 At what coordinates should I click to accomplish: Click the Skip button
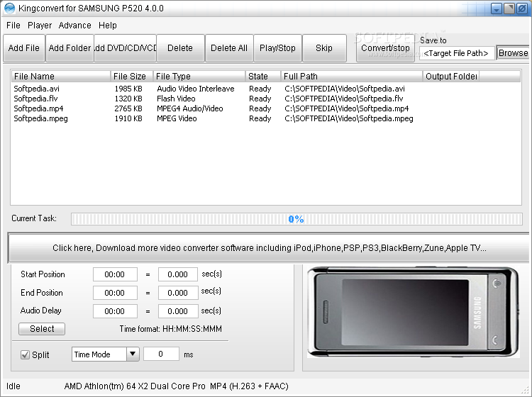coord(324,48)
